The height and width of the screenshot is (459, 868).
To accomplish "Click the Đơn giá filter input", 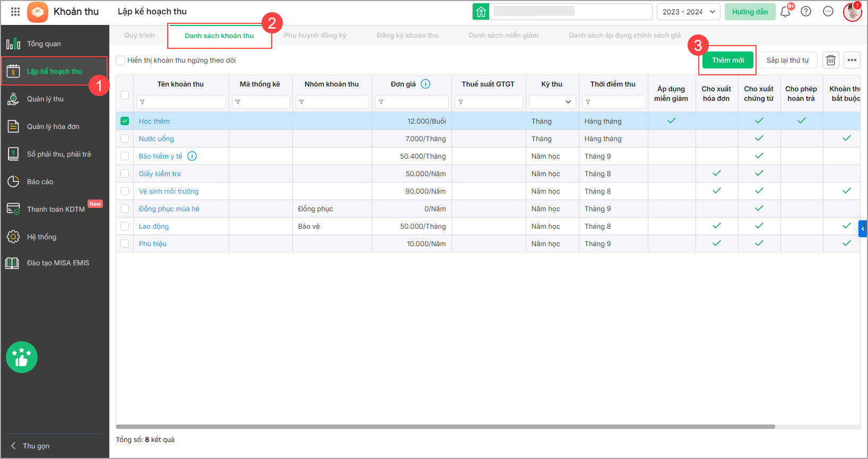I will (412, 102).
